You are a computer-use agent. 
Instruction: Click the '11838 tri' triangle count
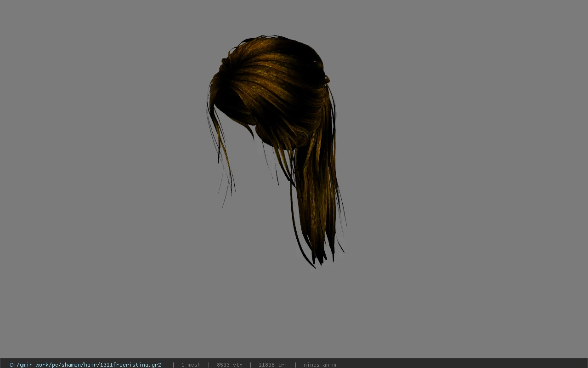coord(272,365)
